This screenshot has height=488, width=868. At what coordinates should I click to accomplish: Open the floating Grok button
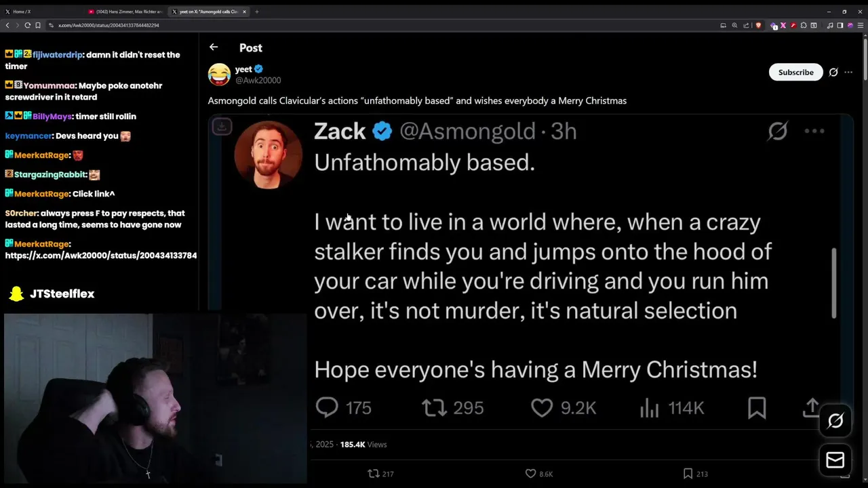tap(835, 421)
